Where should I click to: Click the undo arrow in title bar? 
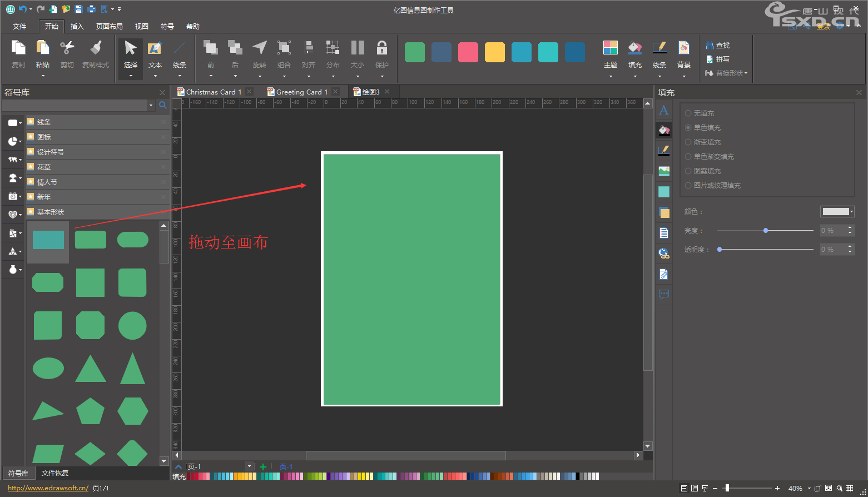(23, 9)
